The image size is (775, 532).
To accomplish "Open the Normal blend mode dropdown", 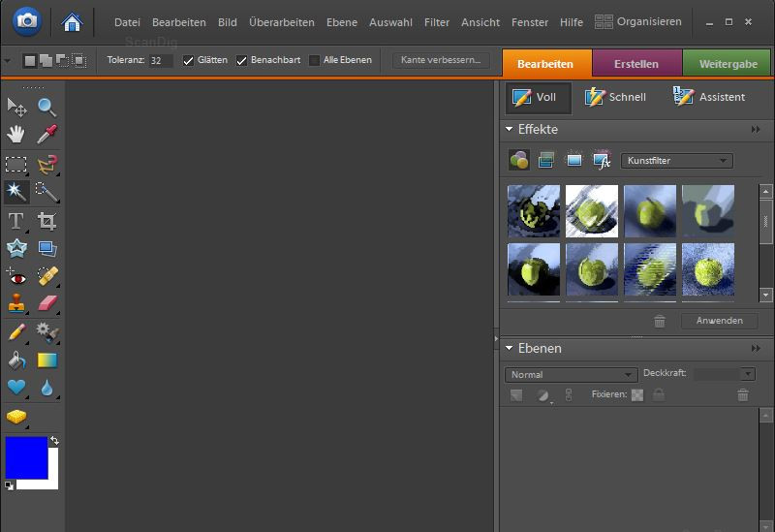I will [570, 375].
